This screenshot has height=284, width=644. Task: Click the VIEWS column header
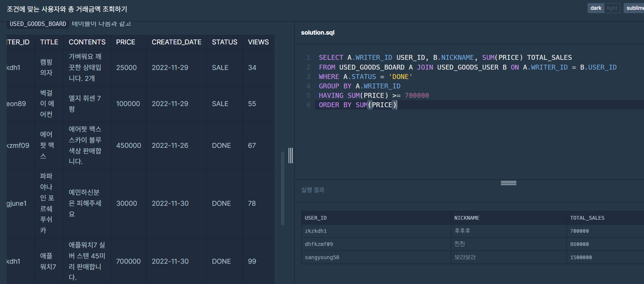[x=258, y=42]
